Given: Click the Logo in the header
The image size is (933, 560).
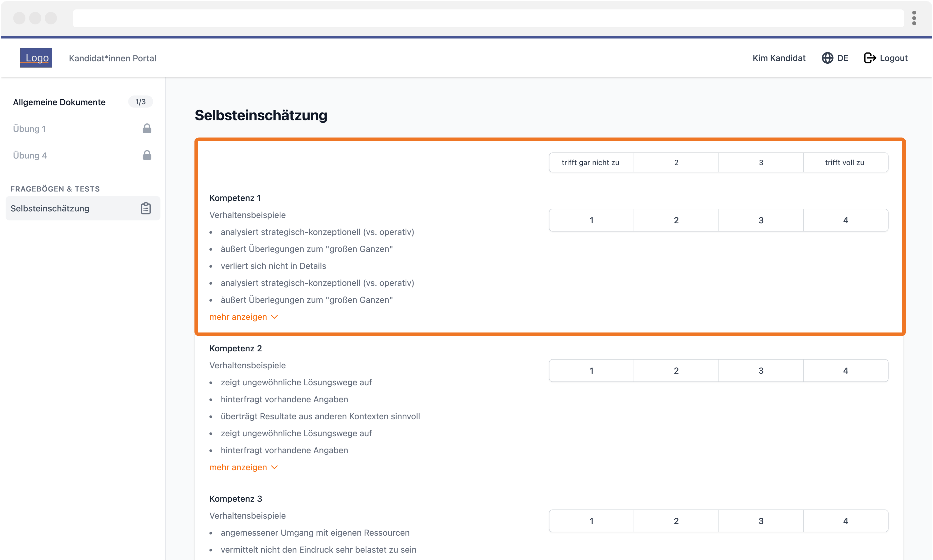Looking at the screenshot, I should [x=36, y=58].
